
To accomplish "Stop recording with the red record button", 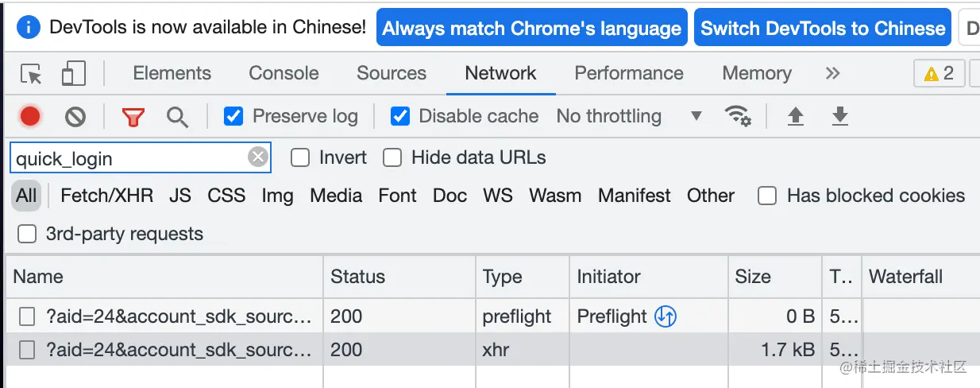I will point(30,117).
